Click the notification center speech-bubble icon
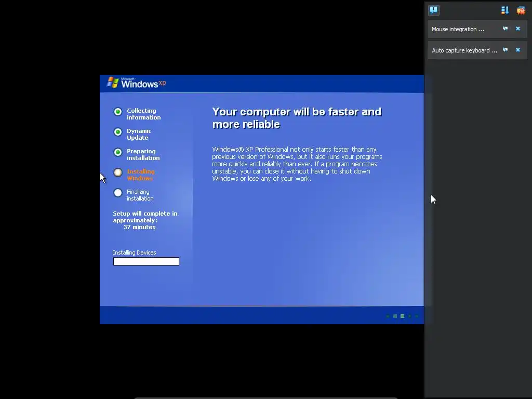Screen dimensions: 532x399 [434, 10]
